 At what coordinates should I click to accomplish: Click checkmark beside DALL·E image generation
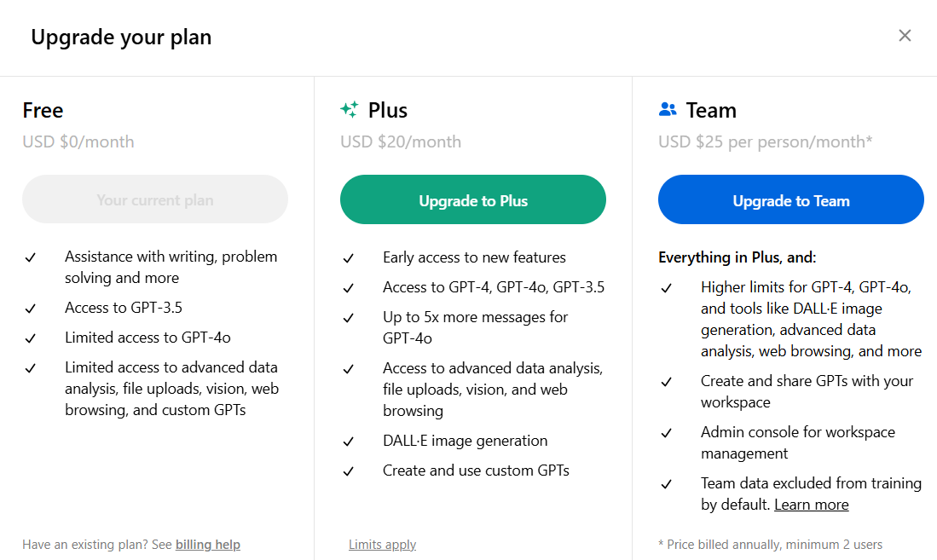coord(349,442)
